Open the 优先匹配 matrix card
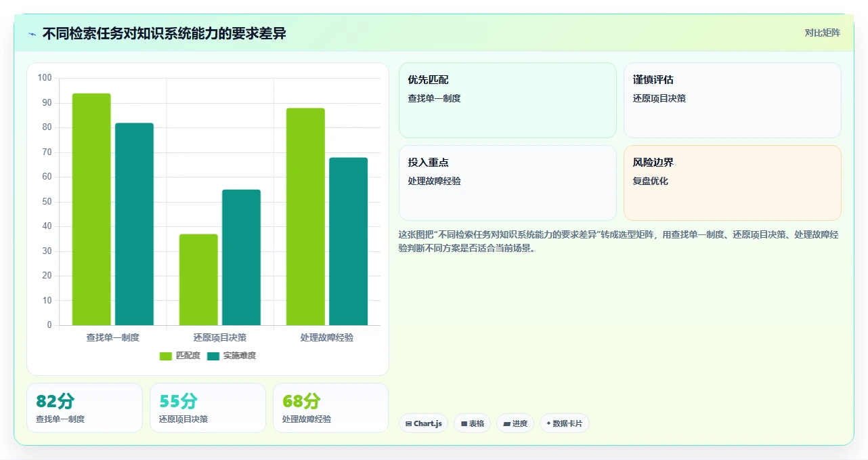Viewport: 868px width, 460px height. [x=508, y=100]
